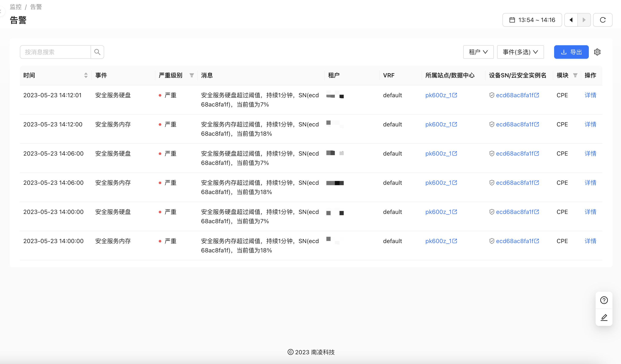Open the feedback edit pencil icon
The height and width of the screenshot is (364, 621).
(x=604, y=317)
